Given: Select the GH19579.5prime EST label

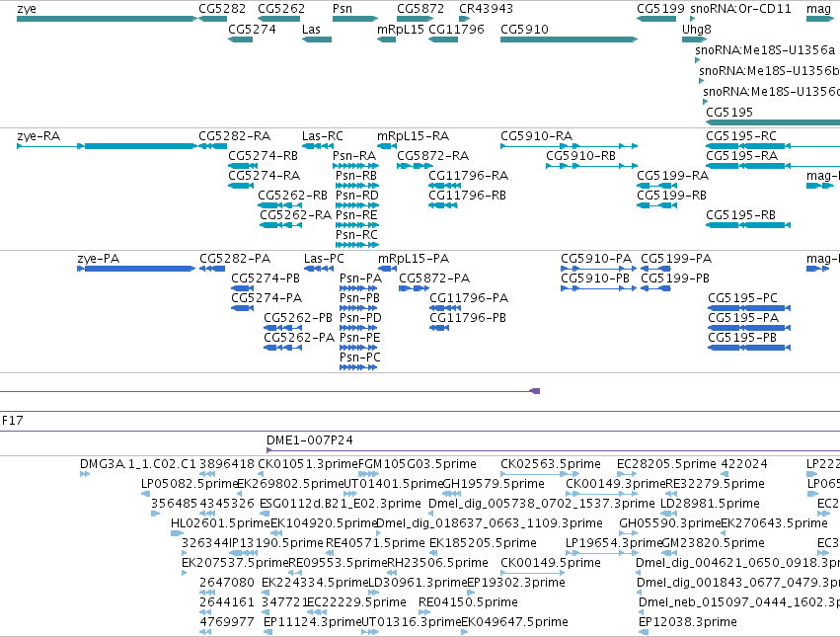Looking at the screenshot, I should pos(494,484).
